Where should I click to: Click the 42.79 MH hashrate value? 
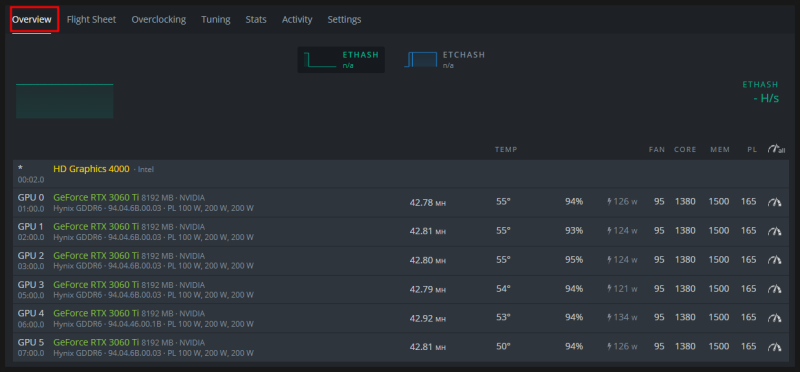coord(428,289)
